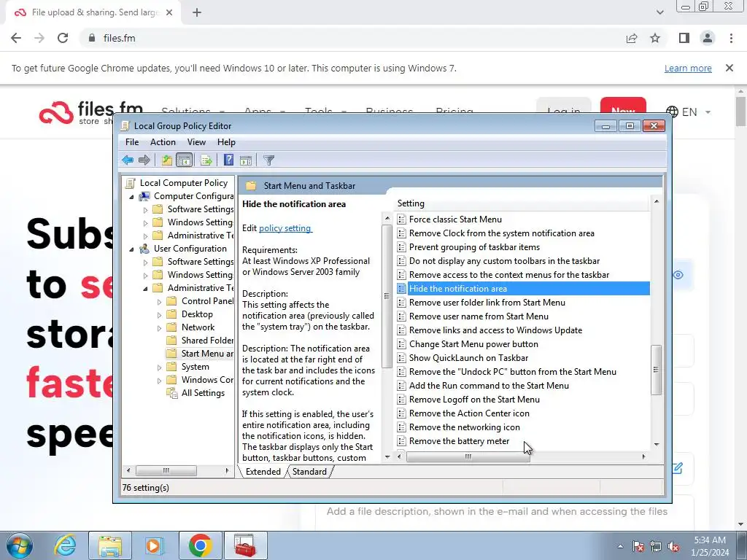747x560 pixels.
Task: Show hidden tray icons arrow
Action: point(620,546)
